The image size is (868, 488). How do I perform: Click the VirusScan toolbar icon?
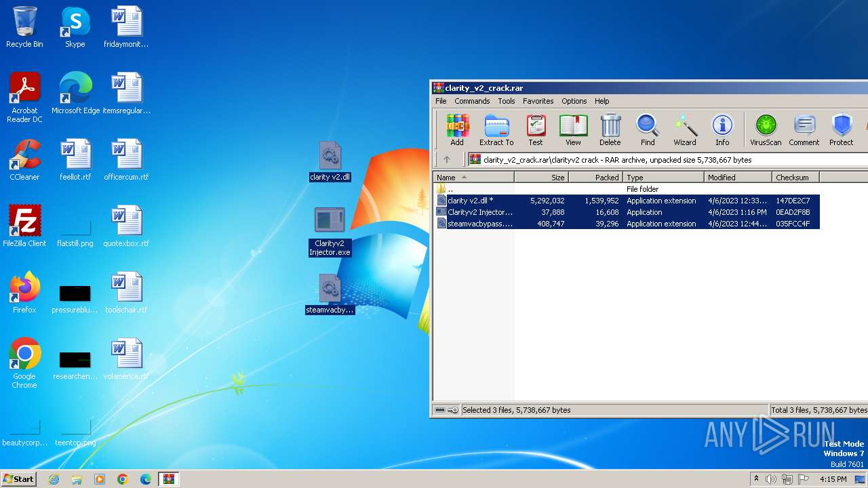coord(766,129)
